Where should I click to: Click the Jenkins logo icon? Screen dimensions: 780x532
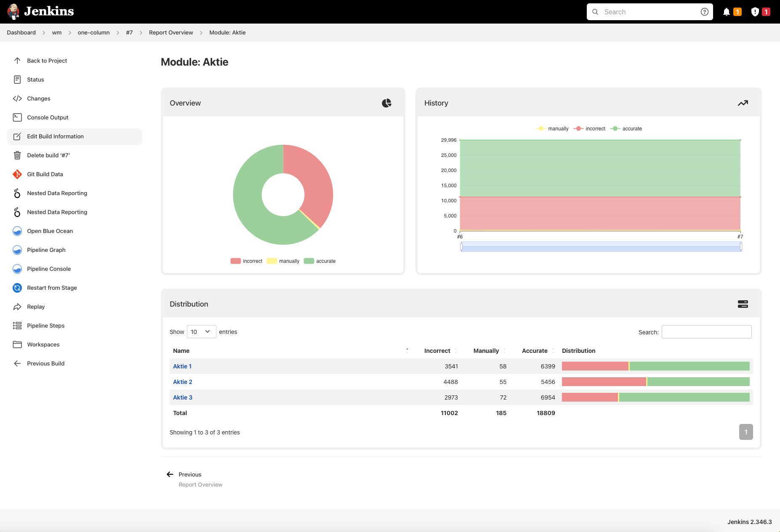point(13,11)
